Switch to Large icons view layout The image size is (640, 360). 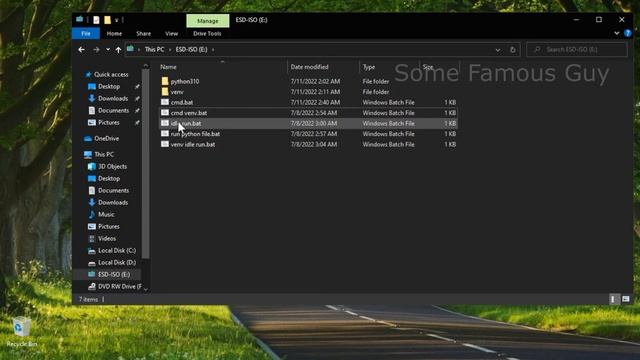click(626, 299)
